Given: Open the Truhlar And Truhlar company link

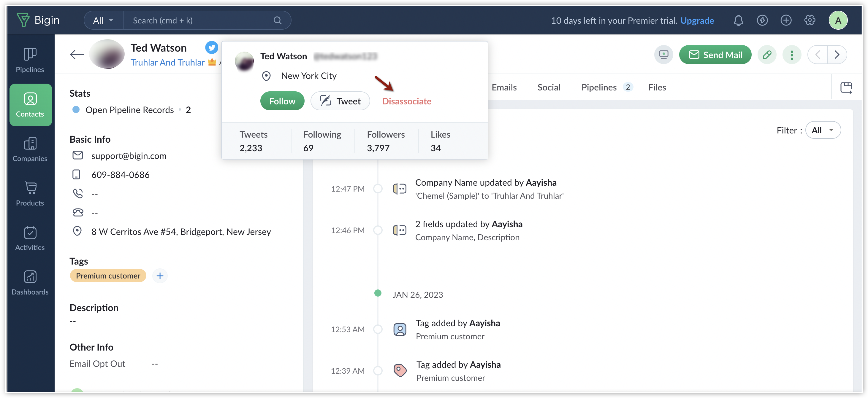Looking at the screenshot, I should coord(167,62).
